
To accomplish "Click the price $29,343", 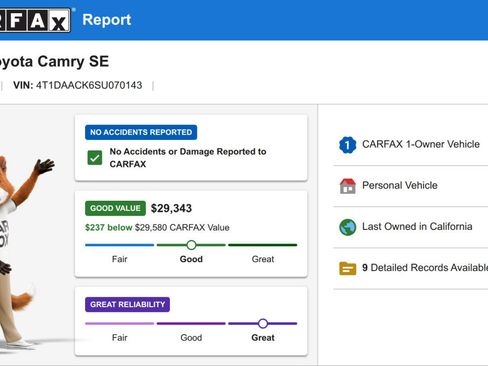I will coord(171,208).
